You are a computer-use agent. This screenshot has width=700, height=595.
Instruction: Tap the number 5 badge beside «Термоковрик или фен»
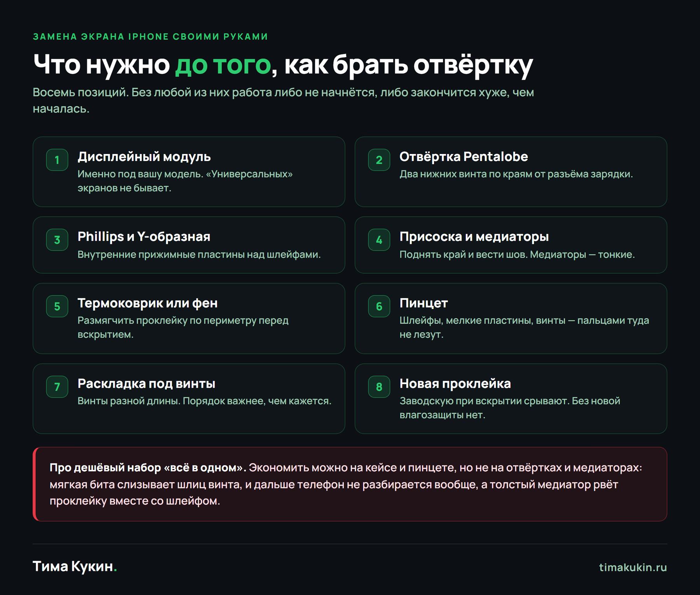click(x=57, y=306)
